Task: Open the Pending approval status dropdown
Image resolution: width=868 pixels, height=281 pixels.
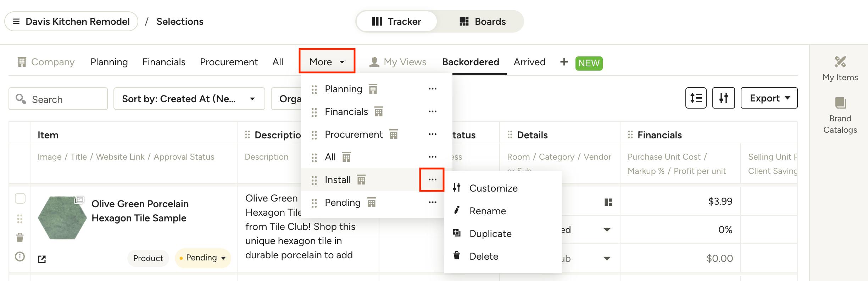Action: tap(202, 258)
